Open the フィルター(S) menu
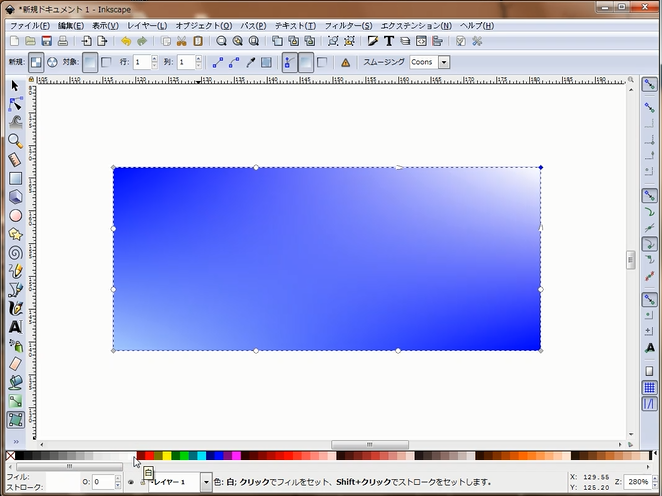 tap(349, 24)
